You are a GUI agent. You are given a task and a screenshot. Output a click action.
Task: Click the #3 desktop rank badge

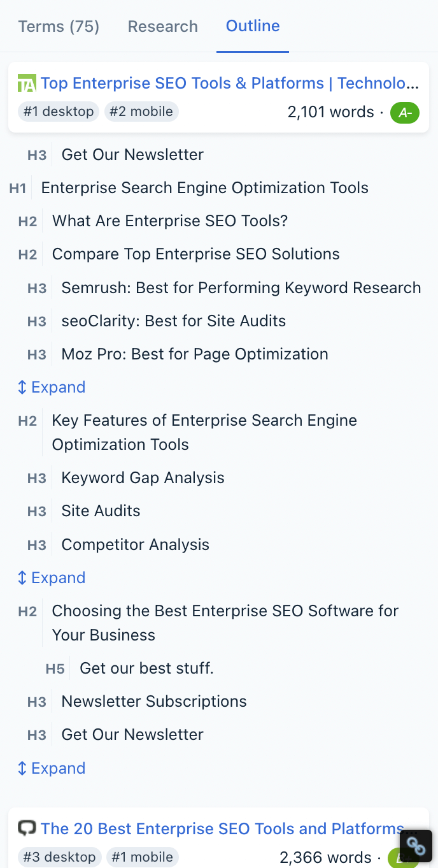click(x=59, y=857)
